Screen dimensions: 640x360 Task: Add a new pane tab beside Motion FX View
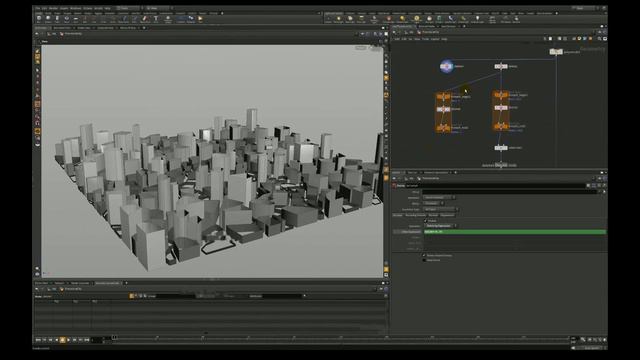(144, 28)
